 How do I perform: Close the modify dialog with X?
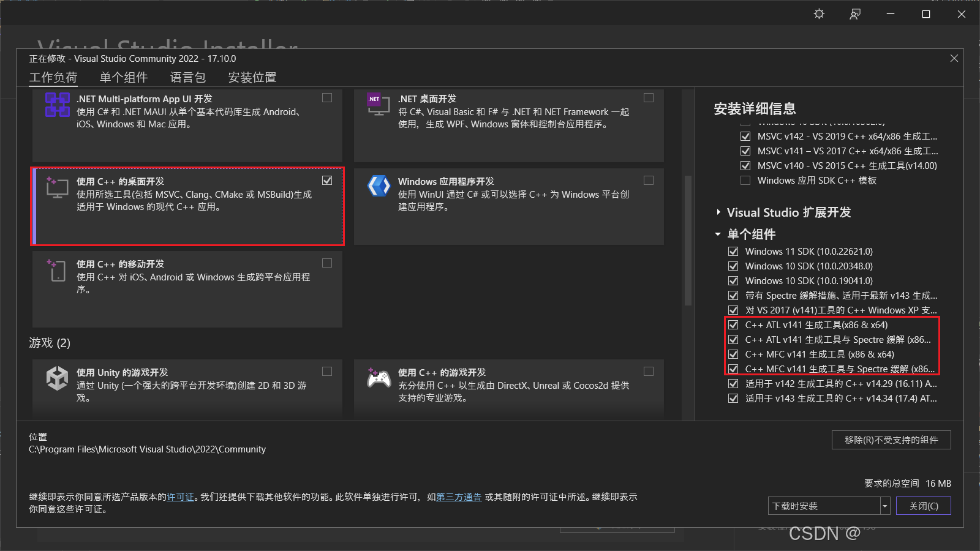point(954,58)
